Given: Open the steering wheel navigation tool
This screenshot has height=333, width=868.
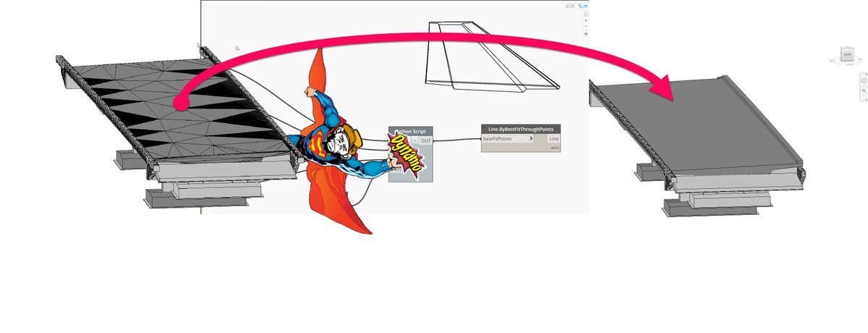Looking at the screenshot, I should (x=864, y=80).
